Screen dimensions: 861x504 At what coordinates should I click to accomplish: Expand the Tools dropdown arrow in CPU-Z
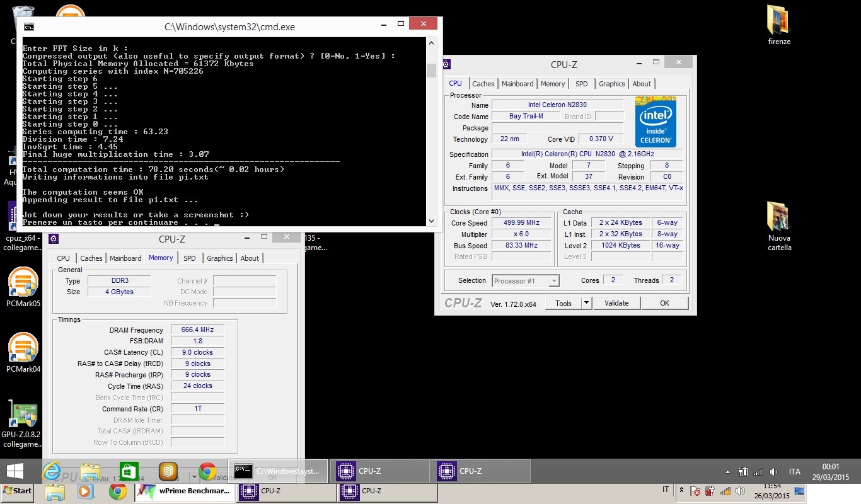(x=586, y=303)
